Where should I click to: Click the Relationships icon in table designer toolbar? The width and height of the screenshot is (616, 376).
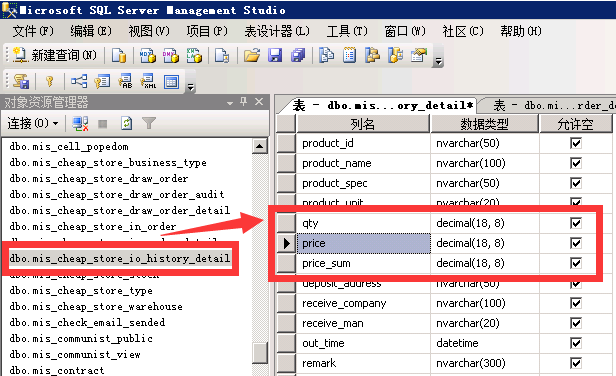coord(79,81)
